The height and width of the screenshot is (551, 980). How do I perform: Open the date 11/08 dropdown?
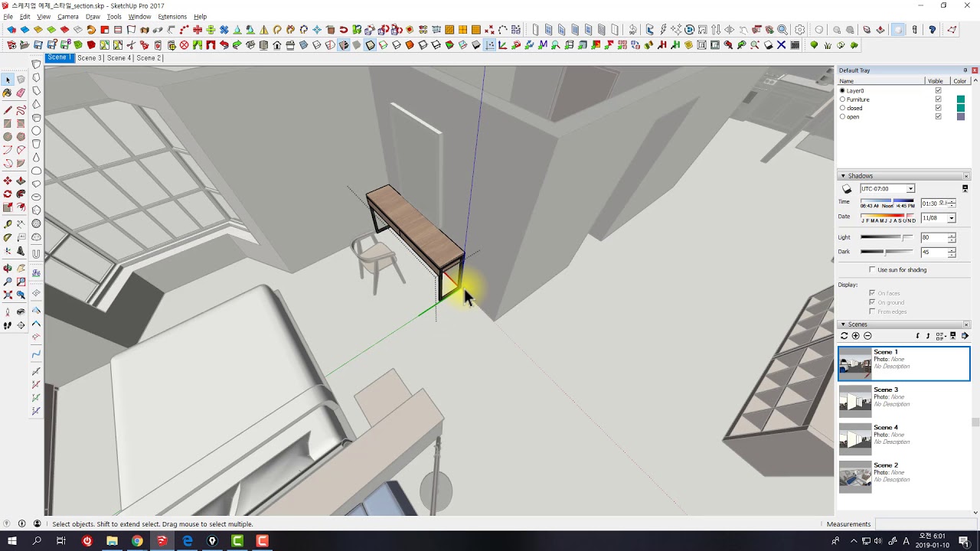click(x=952, y=218)
